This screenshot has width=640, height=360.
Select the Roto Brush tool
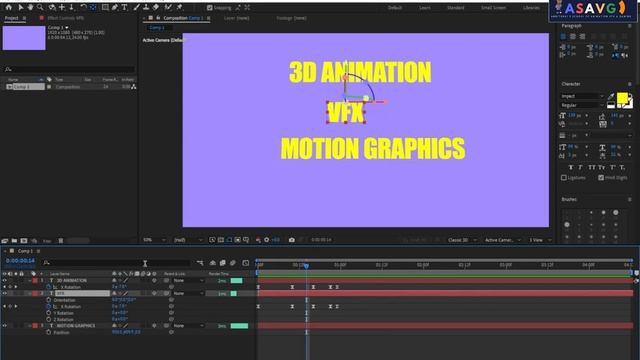(168, 7)
